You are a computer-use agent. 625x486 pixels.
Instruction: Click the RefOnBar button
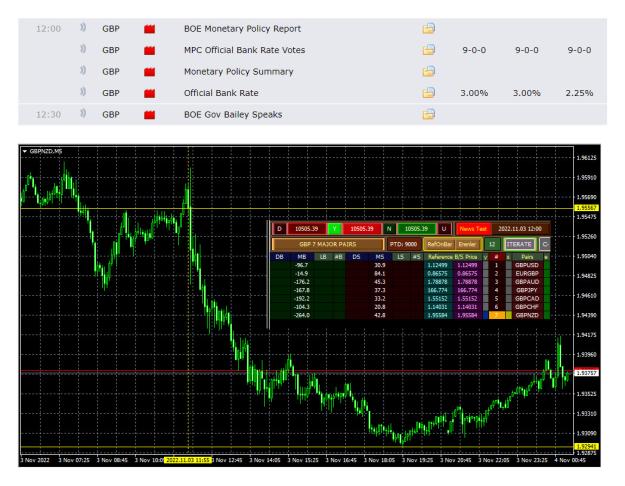coord(440,244)
